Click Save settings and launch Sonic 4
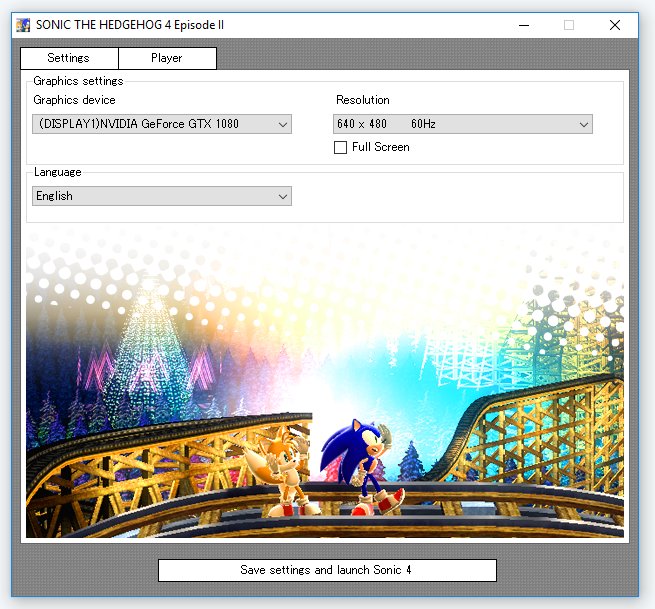Screen dimensions: 655x609 [327, 570]
